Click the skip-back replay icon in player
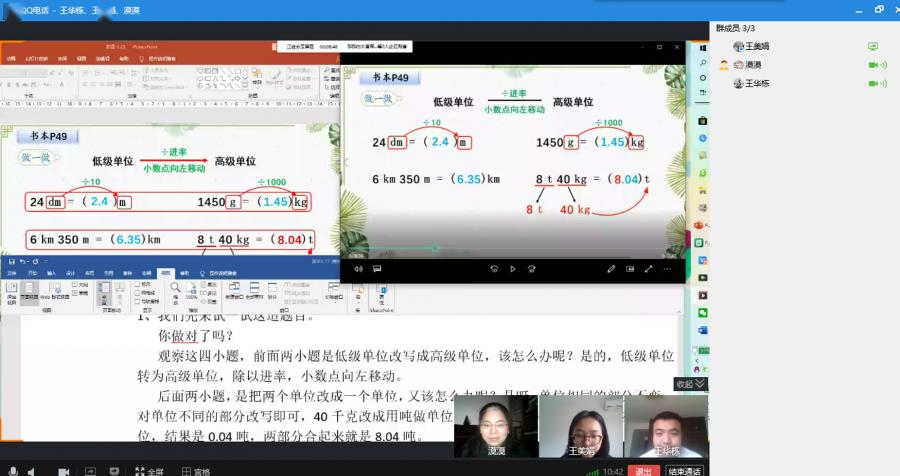This screenshot has height=476, width=900. 494,269
